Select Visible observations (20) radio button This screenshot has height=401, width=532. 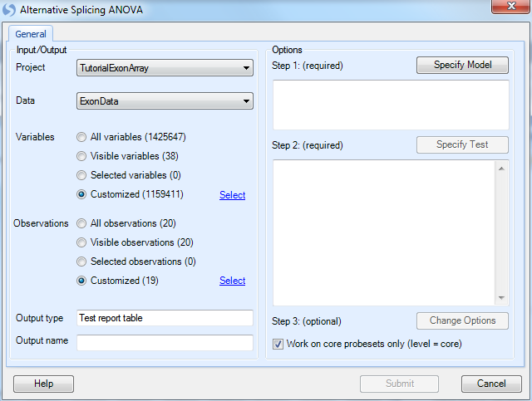81,242
